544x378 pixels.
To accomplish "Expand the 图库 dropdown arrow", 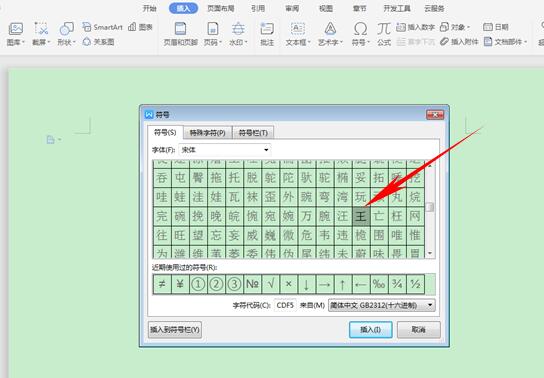I will tap(24, 42).
